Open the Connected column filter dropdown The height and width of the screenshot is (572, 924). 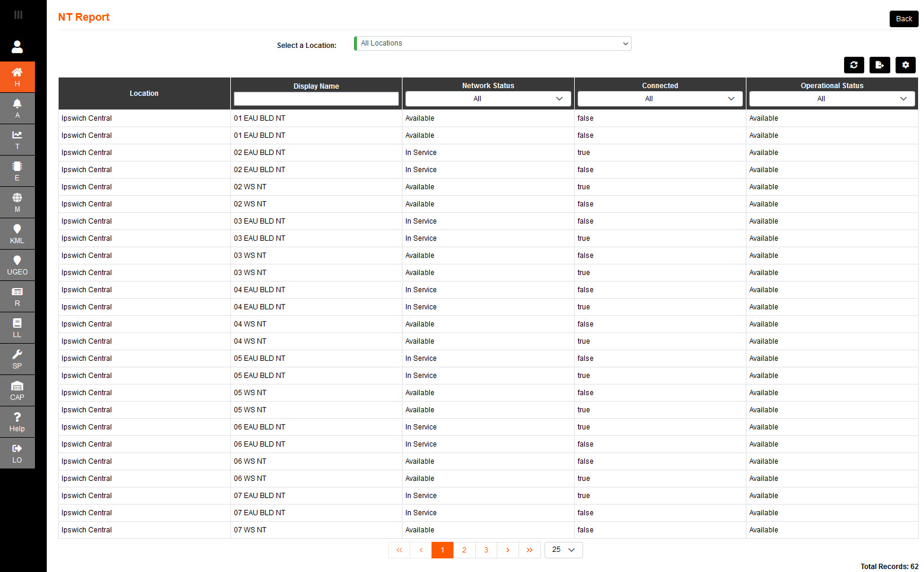[x=659, y=98]
